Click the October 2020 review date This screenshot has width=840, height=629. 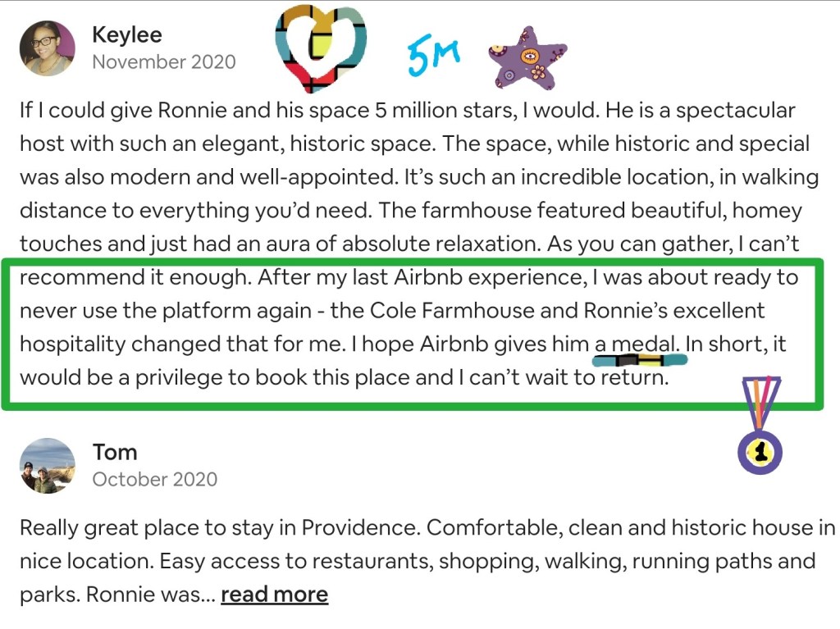tap(155, 479)
